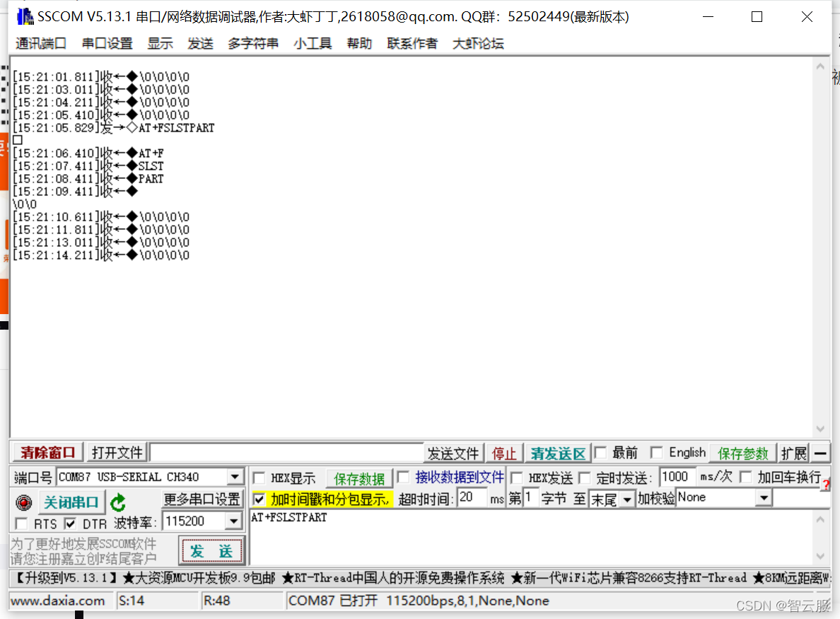Image resolution: width=840 pixels, height=619 pixels.
Task: Click the green refresh ports icon
Action: tap(118, 503)
